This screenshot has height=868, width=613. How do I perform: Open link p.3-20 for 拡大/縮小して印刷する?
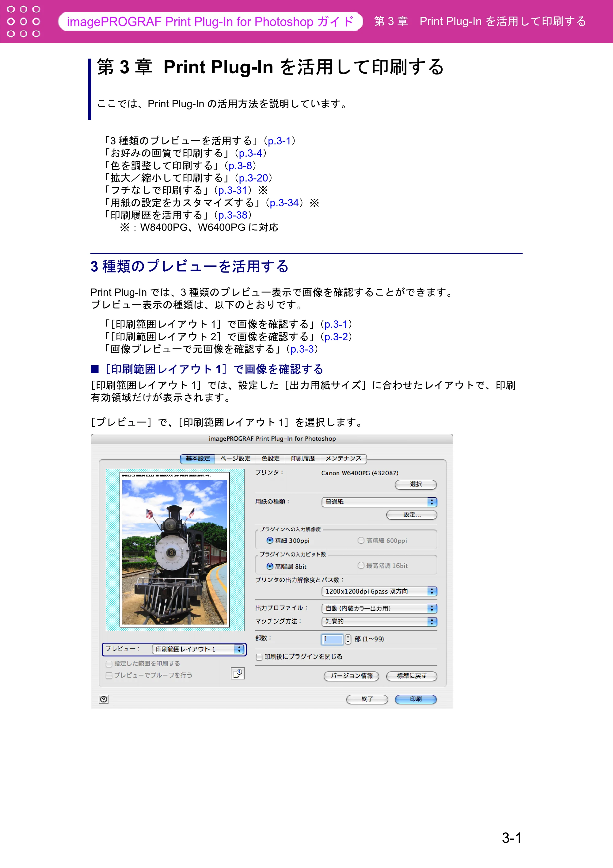(x=253, y=178)
